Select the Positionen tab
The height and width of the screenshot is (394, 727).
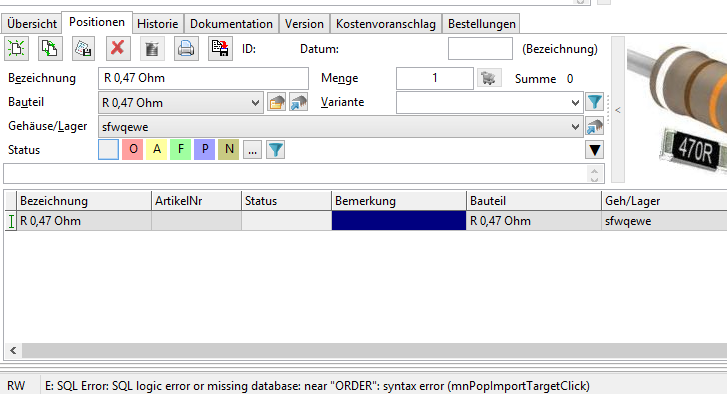(97, 22)
